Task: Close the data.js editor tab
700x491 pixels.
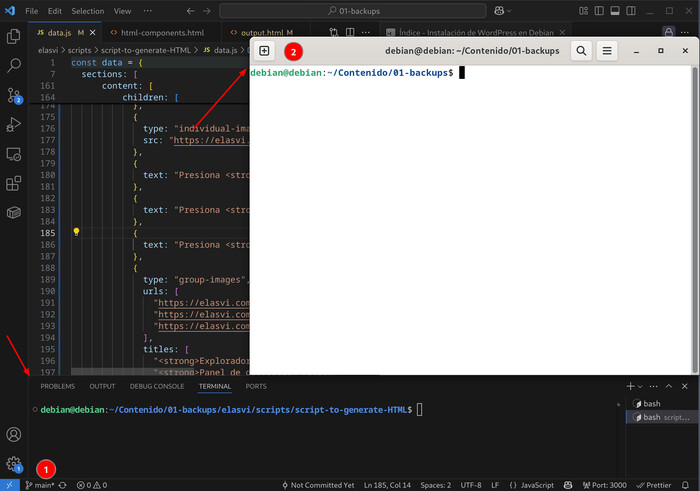Action: coord(92,33)
